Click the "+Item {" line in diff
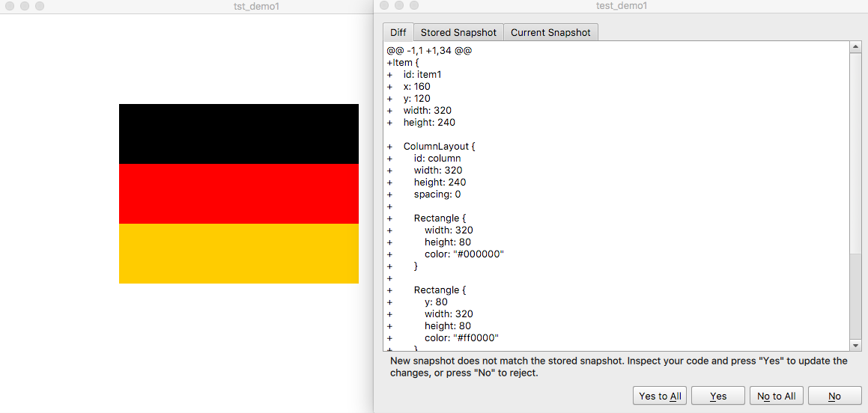868x413 pixels. tap(403, 63)
